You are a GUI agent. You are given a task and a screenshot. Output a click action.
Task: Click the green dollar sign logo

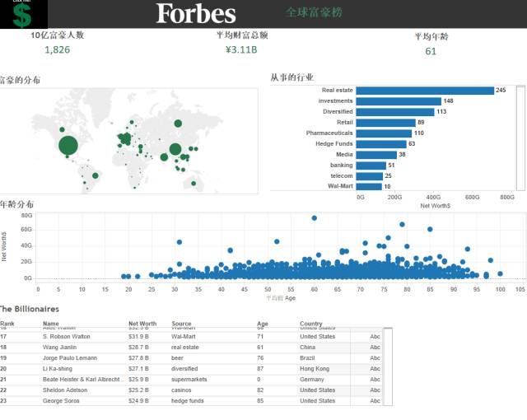[x=23, y=14]
